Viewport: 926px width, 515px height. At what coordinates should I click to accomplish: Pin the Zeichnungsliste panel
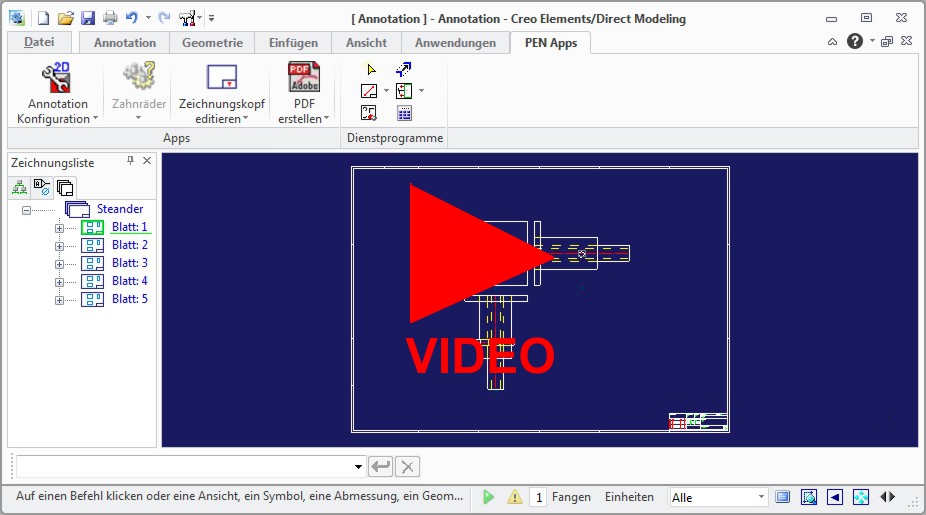[x=130, y=161]
